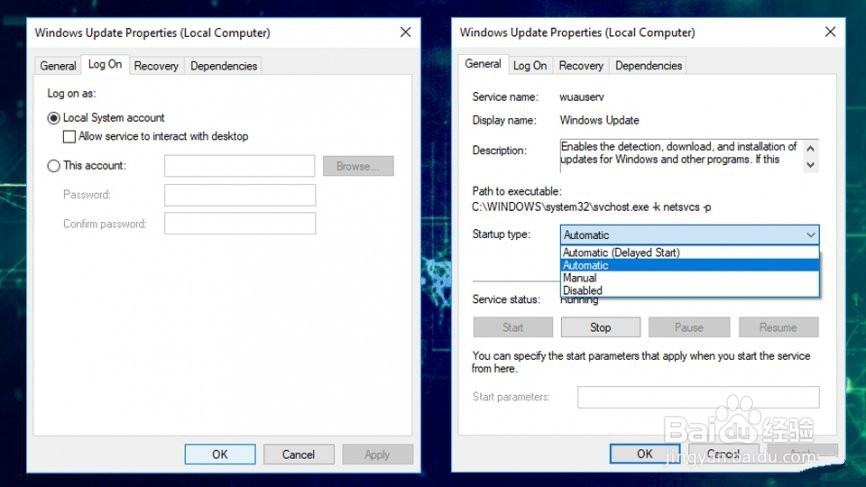The width and height of the screenshot is (866, 487).
Task: Open Log On tab in right window
Action: 530,66
